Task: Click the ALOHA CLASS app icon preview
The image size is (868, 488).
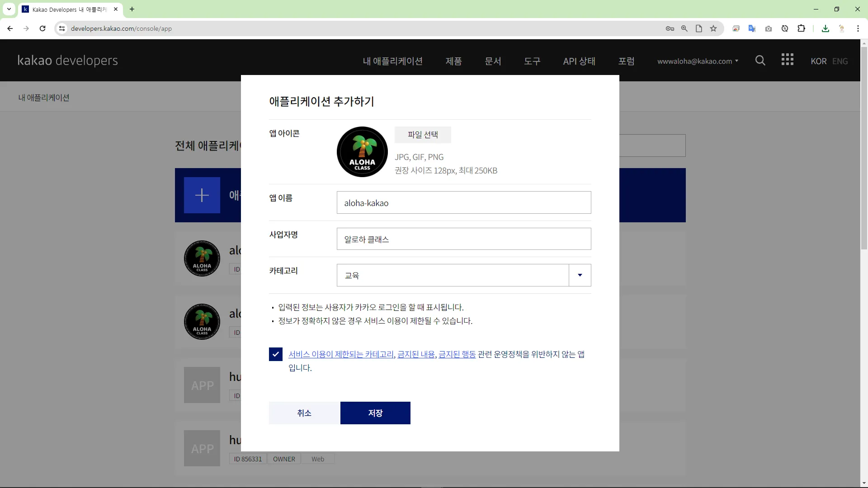Action: pyautogui.click(x=362, y=152)
